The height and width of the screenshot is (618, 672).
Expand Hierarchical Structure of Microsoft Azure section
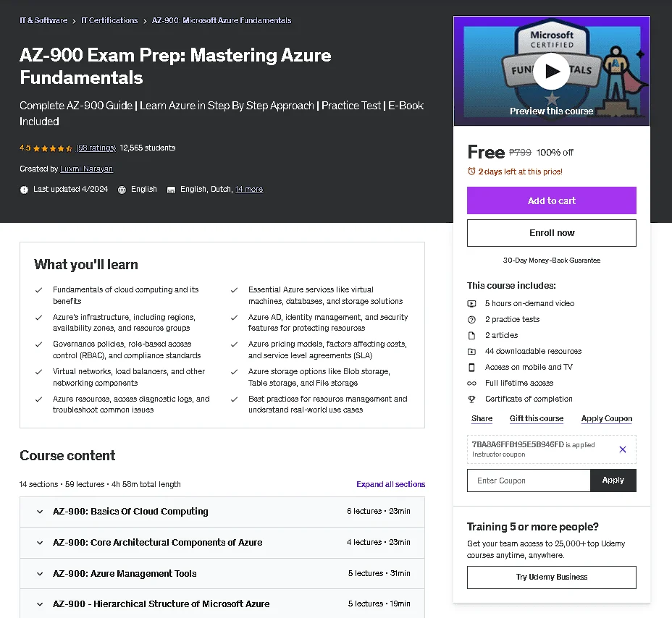(x=222, y=604)
